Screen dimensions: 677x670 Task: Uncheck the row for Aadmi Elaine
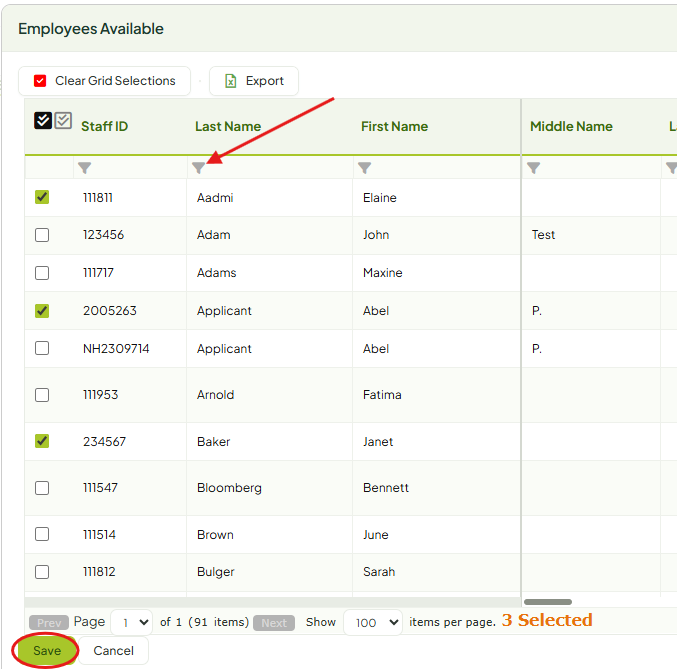pos(42,197)
